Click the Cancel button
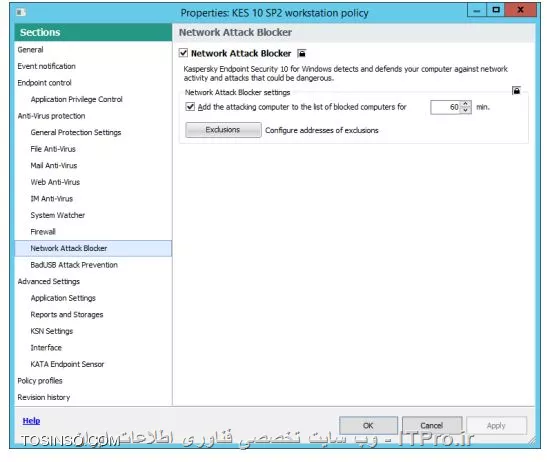Viewport: 547px width, 462px height. pos(432,425)
